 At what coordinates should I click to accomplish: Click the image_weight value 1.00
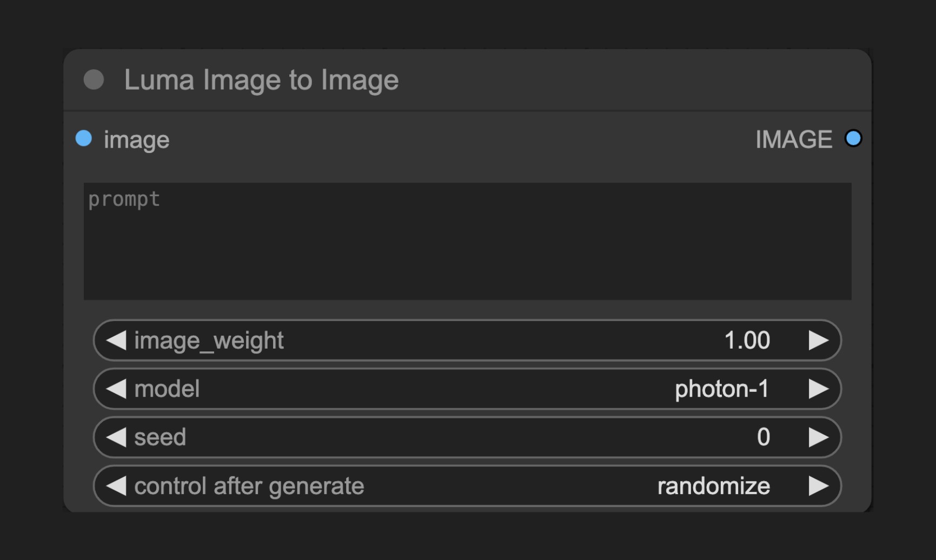point(747,341)
